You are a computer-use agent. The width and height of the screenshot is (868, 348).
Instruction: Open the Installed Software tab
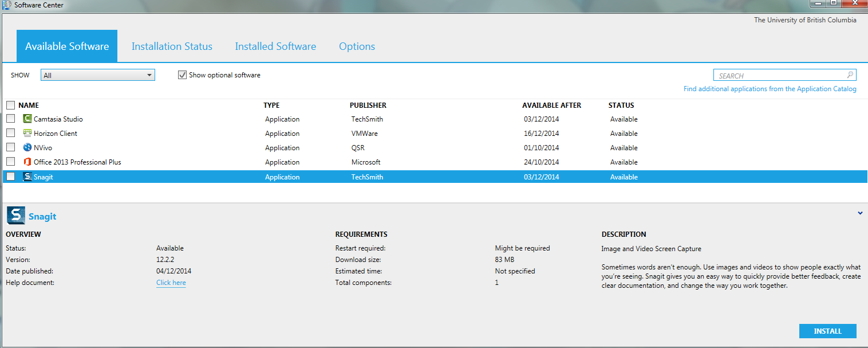click(275, 46)
